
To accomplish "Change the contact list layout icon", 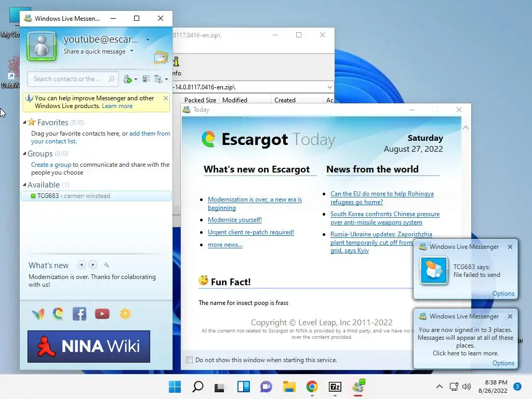I will click(x=146, y=79).
